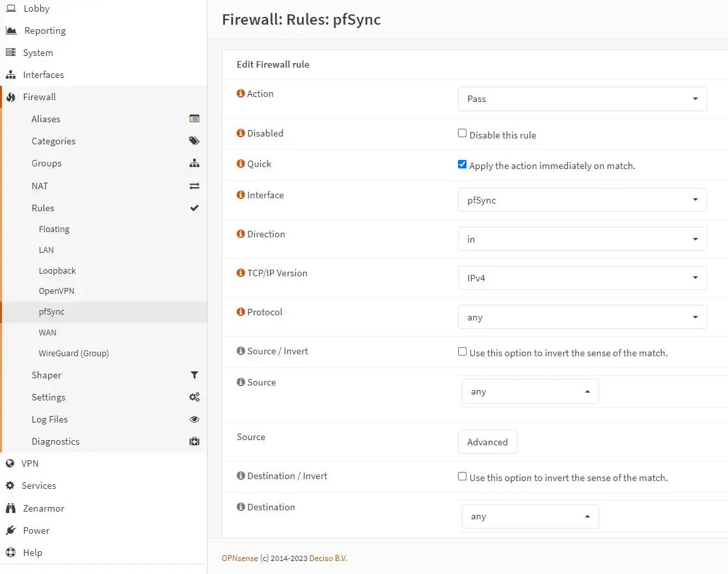Viewport: 728px width, 574px height.
Task: Click the Power plug icon
Action: point(10,530)
